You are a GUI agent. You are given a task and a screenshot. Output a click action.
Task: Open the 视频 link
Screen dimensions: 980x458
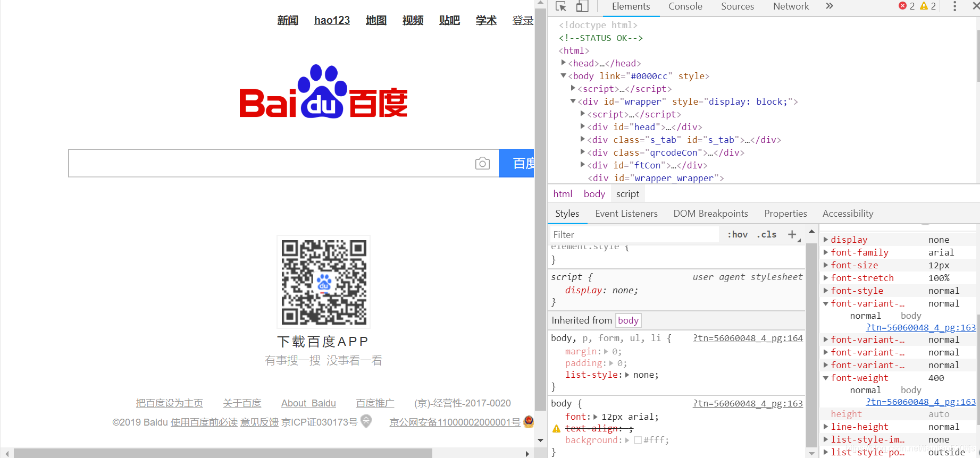(413, 20)
